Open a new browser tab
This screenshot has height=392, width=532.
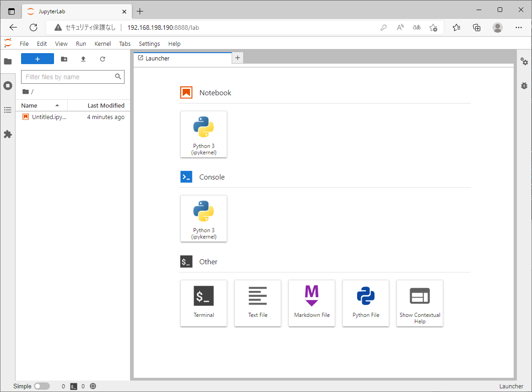pos(140,11)
